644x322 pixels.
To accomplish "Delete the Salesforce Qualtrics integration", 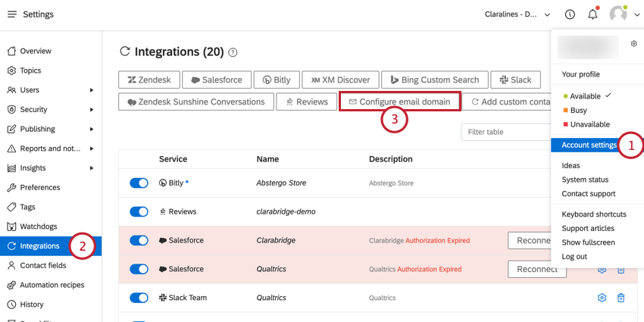I will (621, 270).
